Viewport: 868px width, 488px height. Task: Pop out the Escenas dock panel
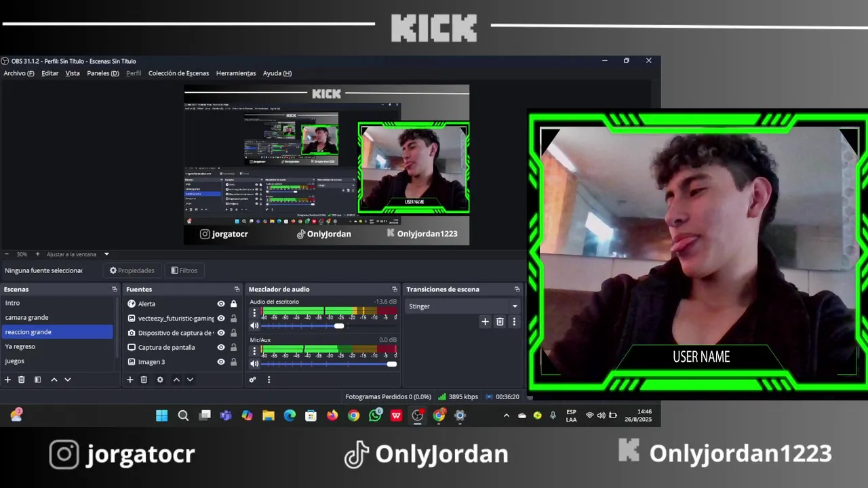(x=115, y=289)
